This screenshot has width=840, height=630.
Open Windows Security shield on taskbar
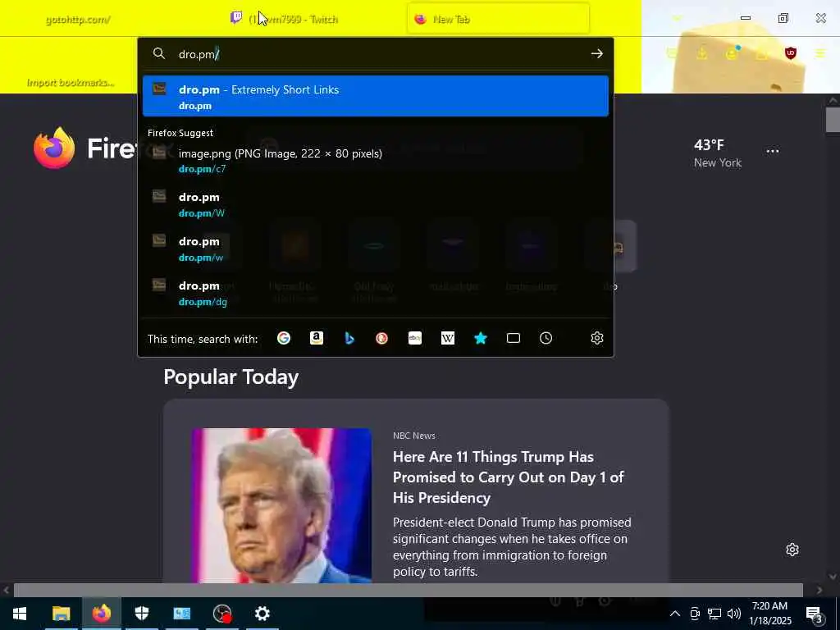(141, 614)
